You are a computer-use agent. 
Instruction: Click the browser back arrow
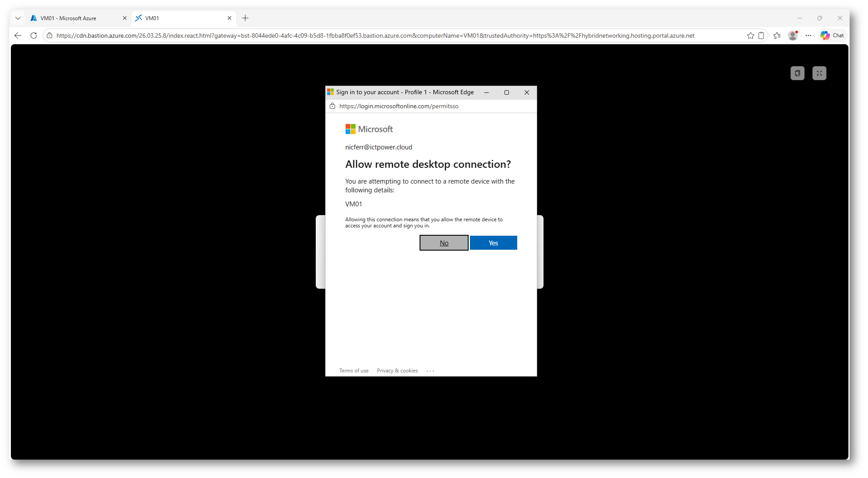[18, 35]
